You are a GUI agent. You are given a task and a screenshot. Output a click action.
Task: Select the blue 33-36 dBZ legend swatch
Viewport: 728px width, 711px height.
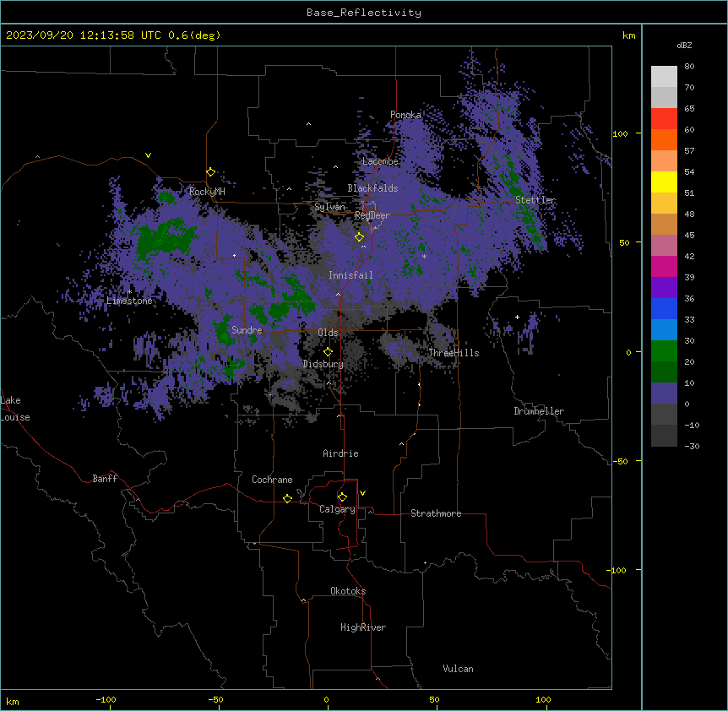click(x=664, y=308)
